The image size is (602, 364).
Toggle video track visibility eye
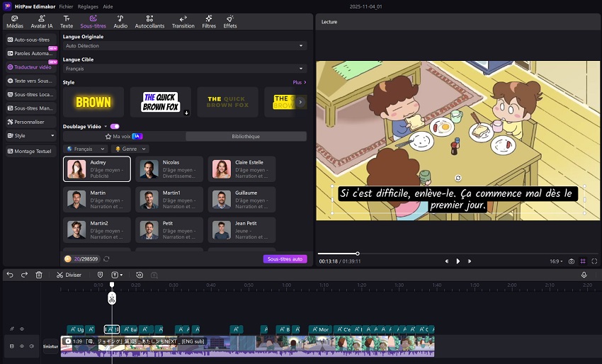(x=22, y=346)
